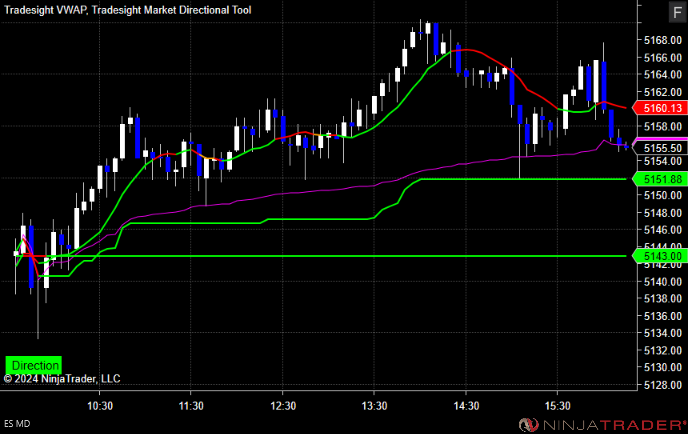This screenshot has height=434, width=688.
Task: Click the 5134.00 price axis label
Action: point(663,333)
